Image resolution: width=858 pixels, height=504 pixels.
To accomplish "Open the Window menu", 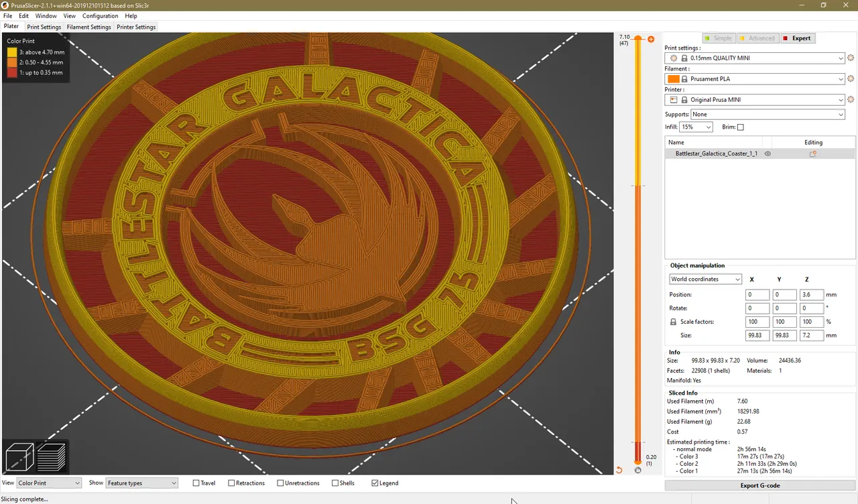I will pos(46,16).
